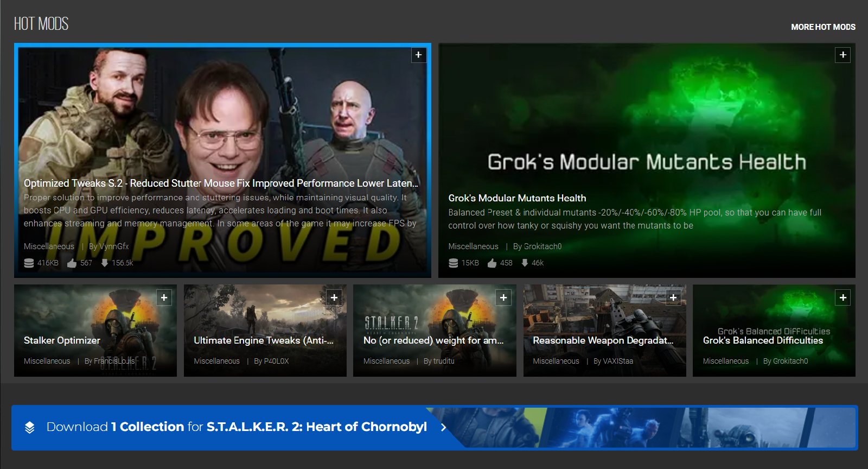Viewport: 868px width, 469px height.
Task: Click plus icon on Reasonable Weapon Degradation card
Action: click(673, 297)
